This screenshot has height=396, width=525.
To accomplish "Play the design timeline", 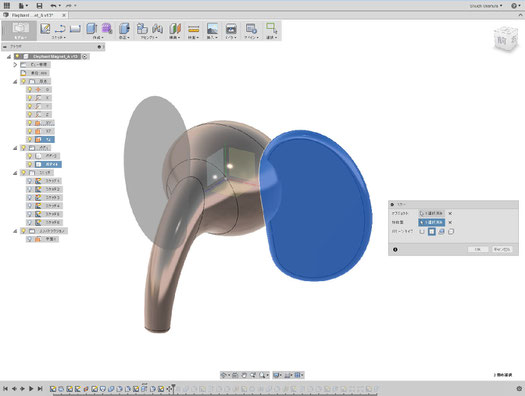I will tap(31, 389).
